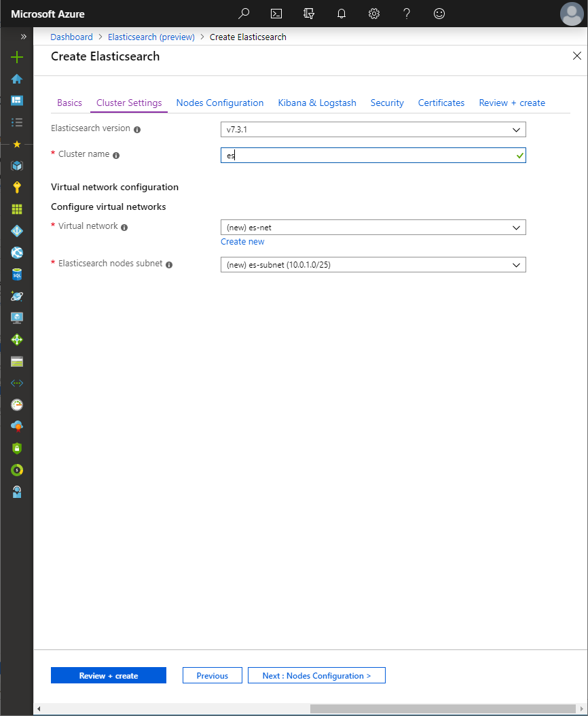Select the Home icon in sidebar
The height and width of the screenshot is (716, 588).
click(x=16, y=79)
